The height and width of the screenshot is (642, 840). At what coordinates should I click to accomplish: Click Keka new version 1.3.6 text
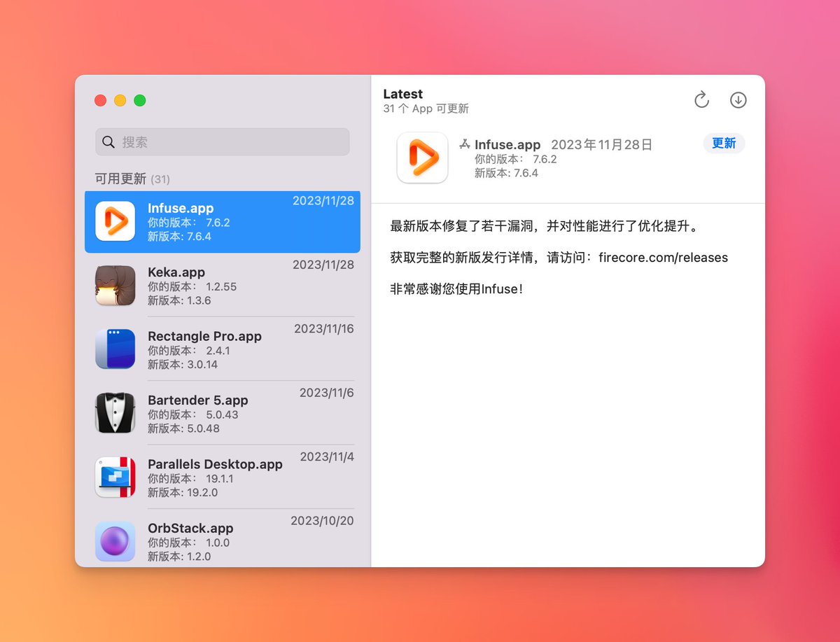click(x=179, y=300)
